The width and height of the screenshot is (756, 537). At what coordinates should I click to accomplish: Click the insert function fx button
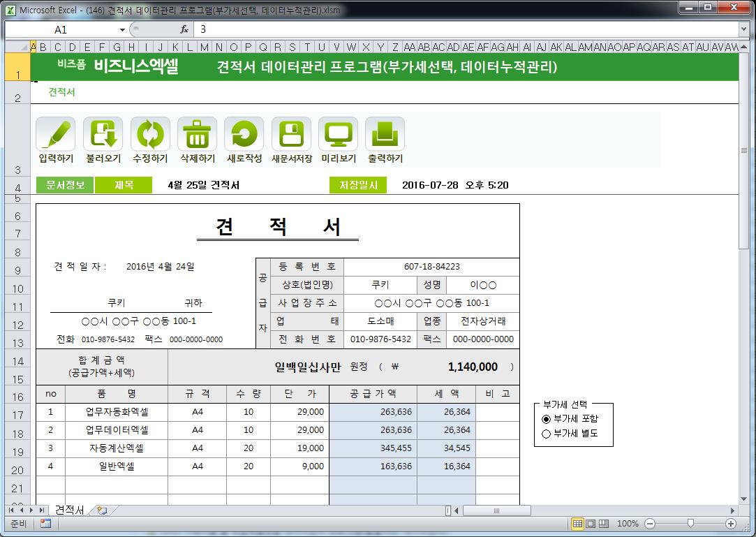(184, 30)
